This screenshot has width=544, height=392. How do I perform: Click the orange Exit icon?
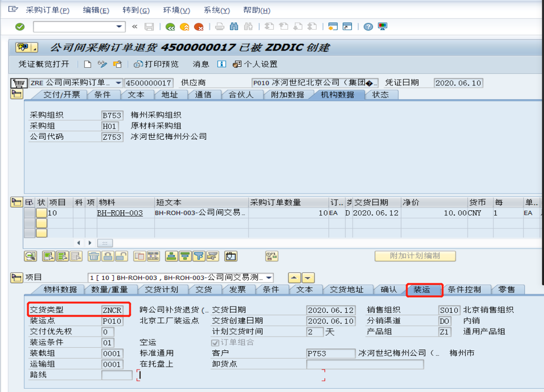point(185,27)
